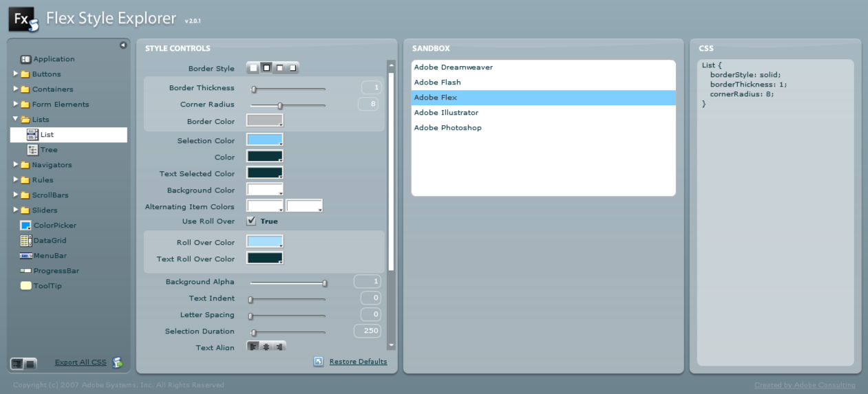
Task: Open the Application component icon
Action: point(26,59)
